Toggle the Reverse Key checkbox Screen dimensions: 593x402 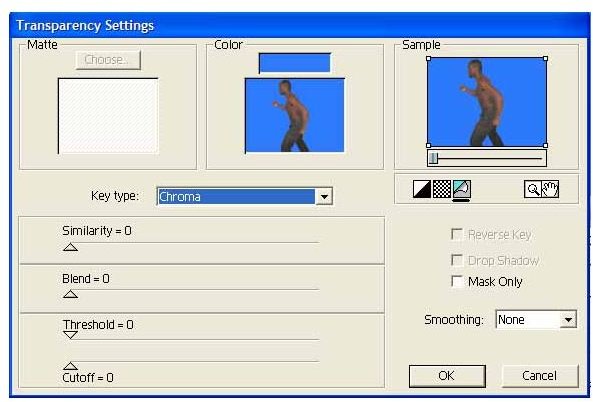tap(457, 234)
